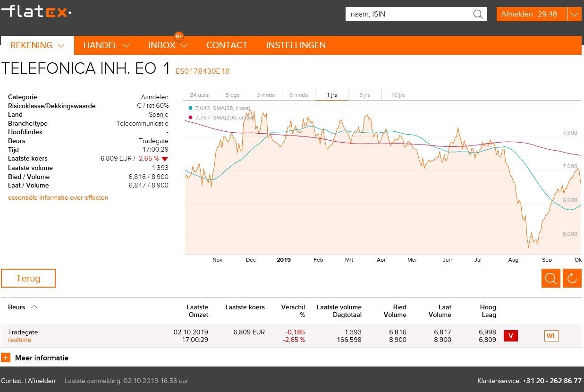The height and width of the screenshot is (392, 584).
Task: Click the Laatste Omzet column header
Action: click(197, 311)
